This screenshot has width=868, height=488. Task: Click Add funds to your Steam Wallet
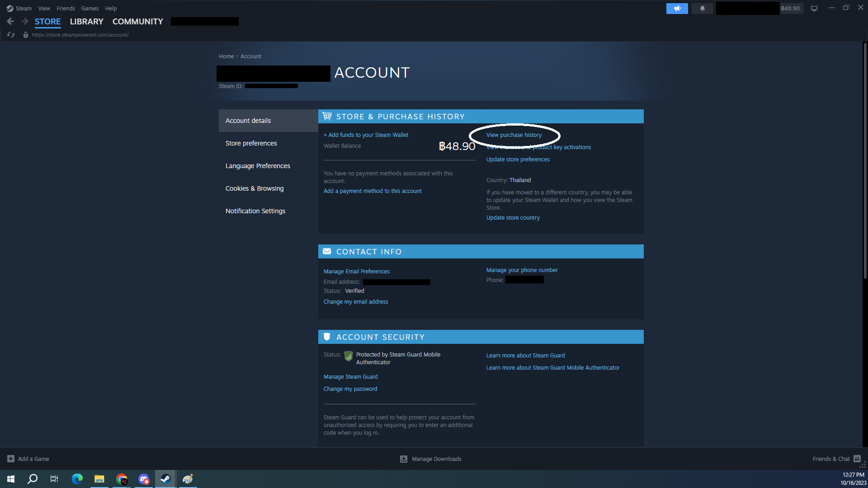tap(366, 135)
